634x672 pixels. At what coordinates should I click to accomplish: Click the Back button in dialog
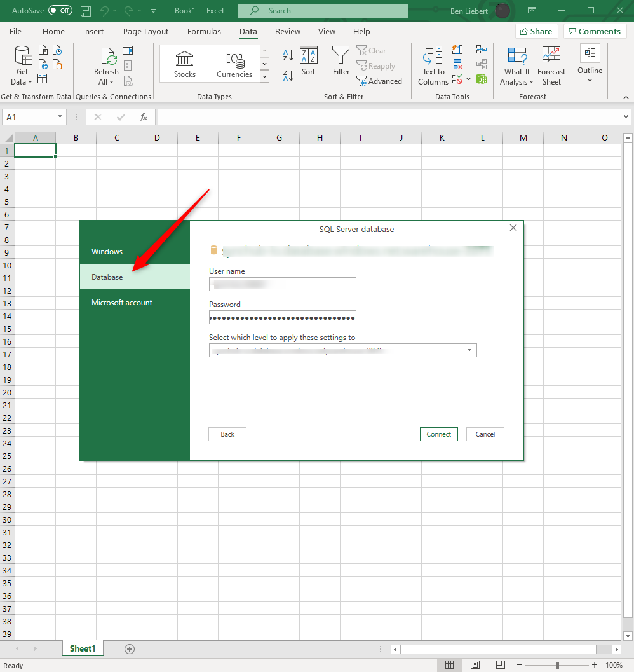(x=227, y=434)
